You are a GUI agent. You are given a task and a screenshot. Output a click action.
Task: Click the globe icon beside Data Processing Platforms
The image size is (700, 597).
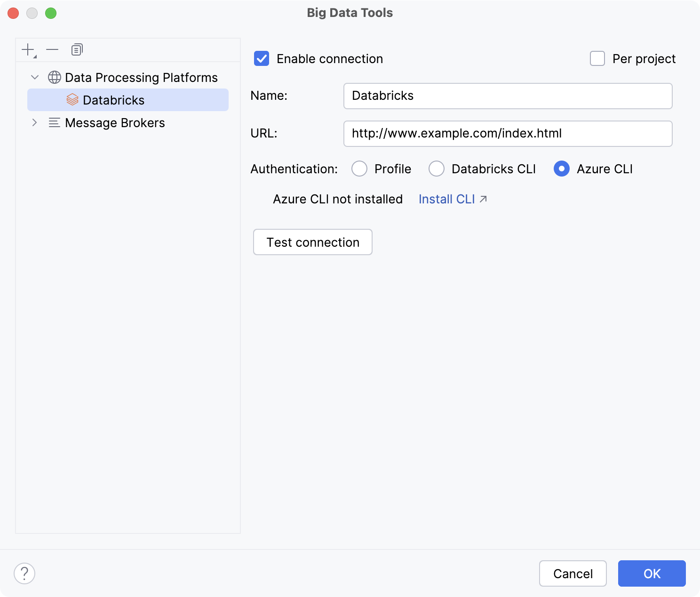click(x=54, y=77)
